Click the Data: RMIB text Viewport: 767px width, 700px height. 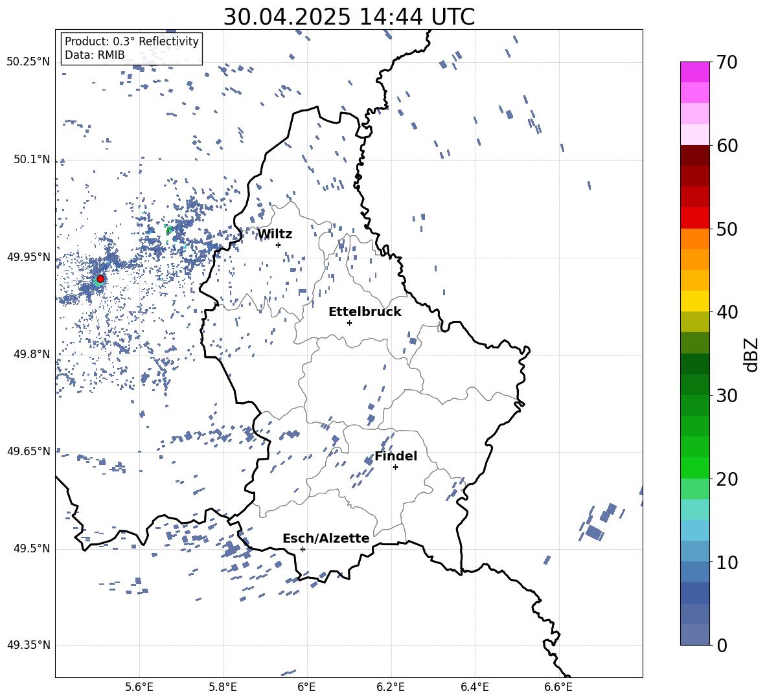[95, 55]
